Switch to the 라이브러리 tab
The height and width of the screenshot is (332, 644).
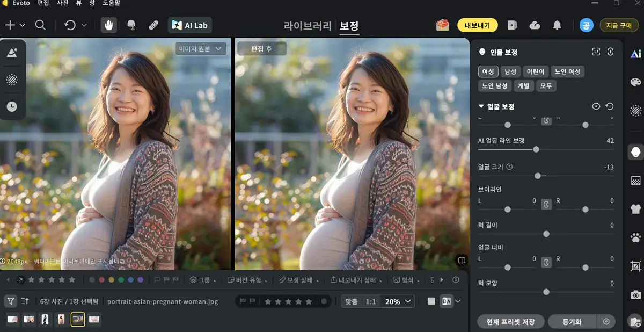click(x=308, y=26)
